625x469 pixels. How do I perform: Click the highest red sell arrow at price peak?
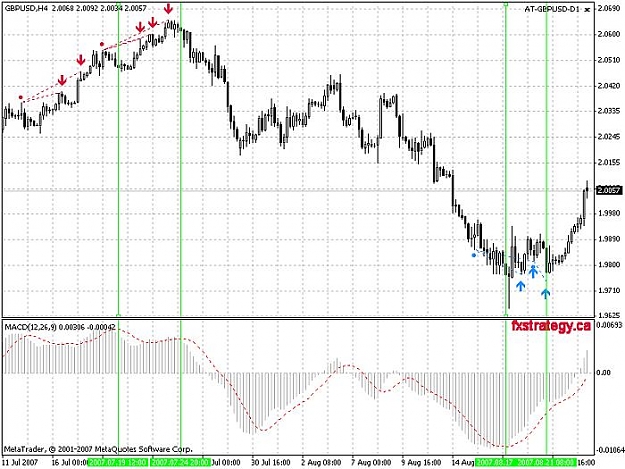point(169,8)
